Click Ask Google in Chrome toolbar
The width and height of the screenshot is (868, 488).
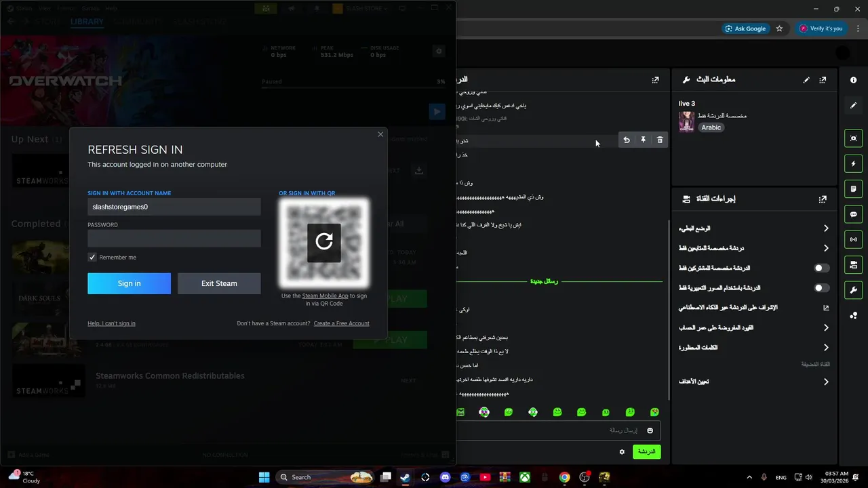click(x=745, y=28)
